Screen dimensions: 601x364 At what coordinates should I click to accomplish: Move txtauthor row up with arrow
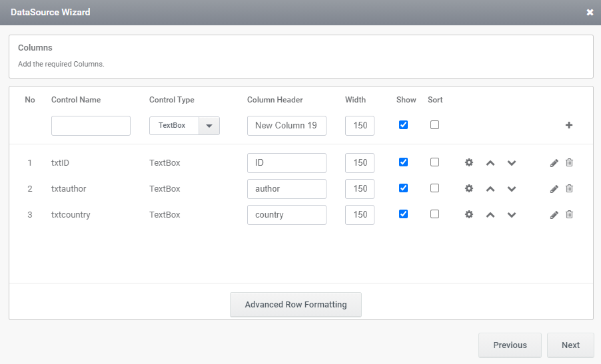pyautogui.click(x=490, y=189)
